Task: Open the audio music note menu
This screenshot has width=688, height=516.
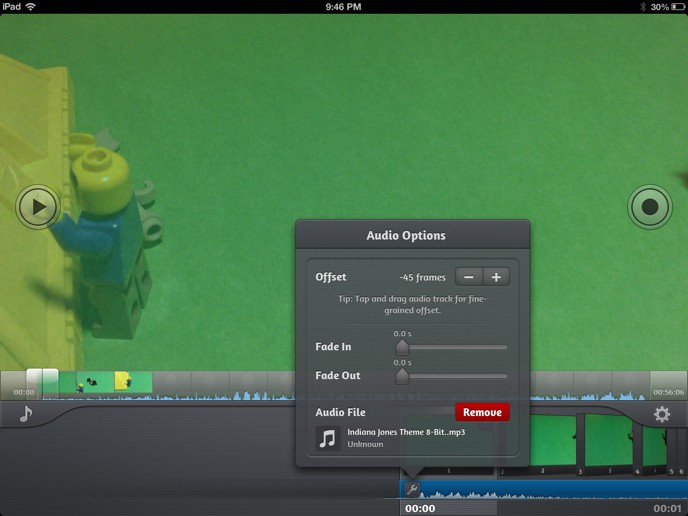Action: click(26, 414)
